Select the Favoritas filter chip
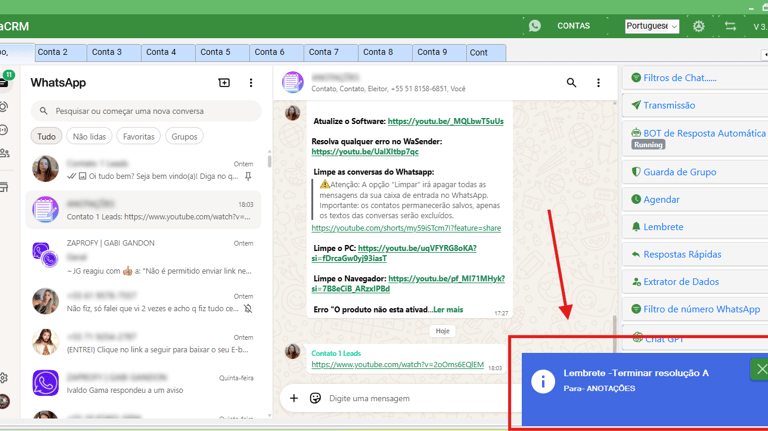 [x=139, y=137]
